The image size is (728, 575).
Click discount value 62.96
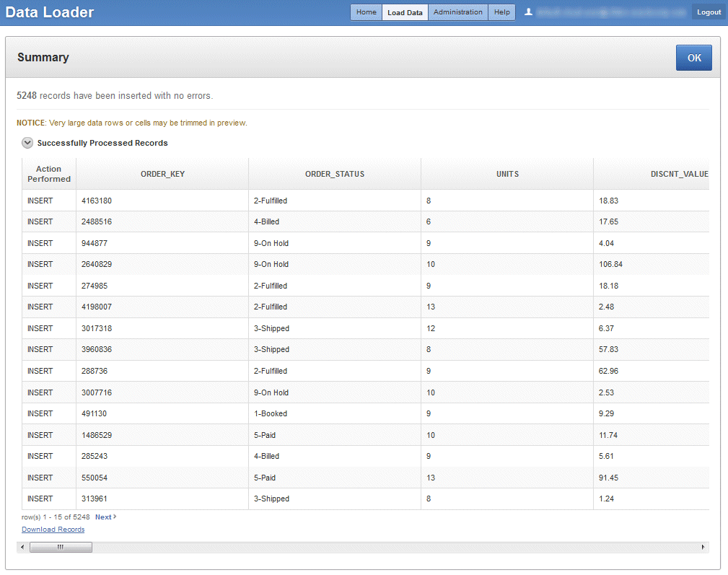[x=652, y=372]
